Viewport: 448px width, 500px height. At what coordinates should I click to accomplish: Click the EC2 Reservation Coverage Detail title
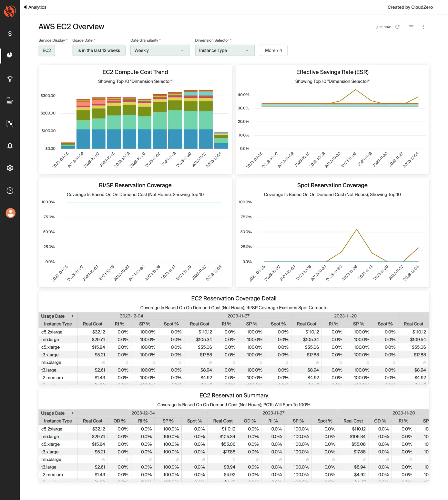coord(234,298)
